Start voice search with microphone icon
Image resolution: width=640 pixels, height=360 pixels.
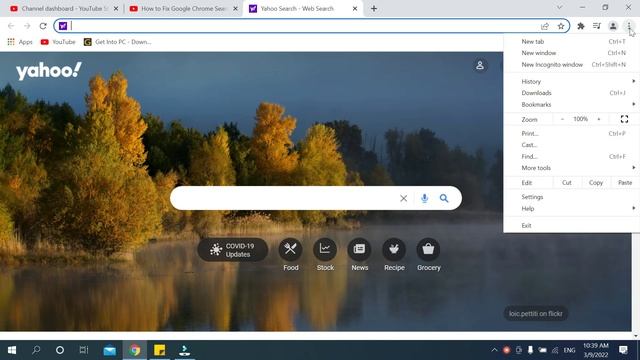pos(424,198)
